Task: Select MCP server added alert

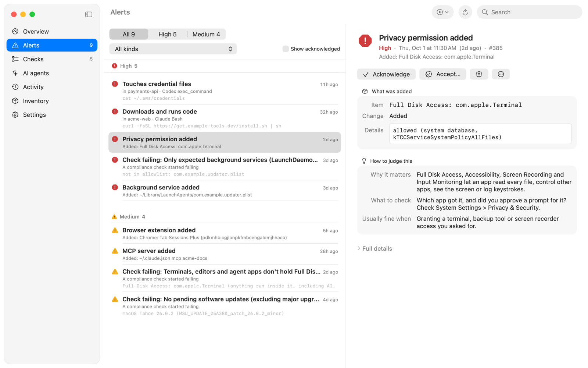Action: [225, 254]
